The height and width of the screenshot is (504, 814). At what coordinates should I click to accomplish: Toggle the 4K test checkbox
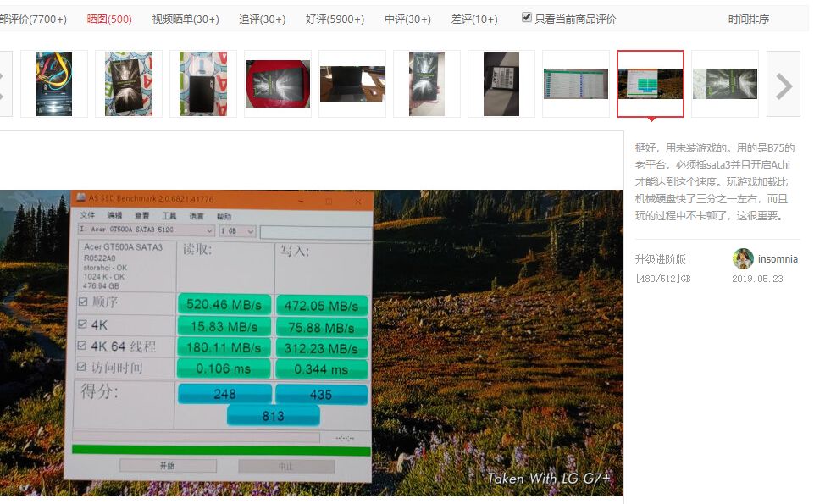click(x=82, y=324)
